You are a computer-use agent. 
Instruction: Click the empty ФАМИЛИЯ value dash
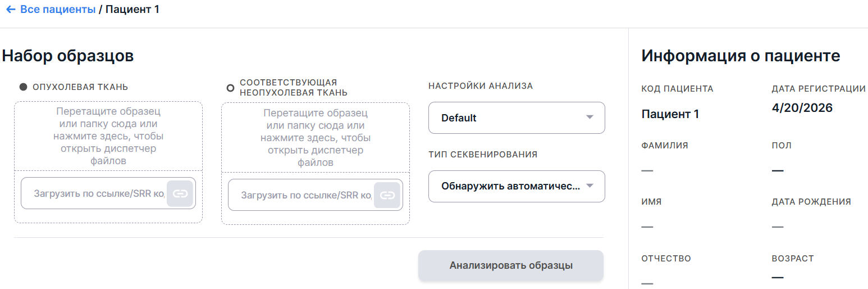point(647,170)
